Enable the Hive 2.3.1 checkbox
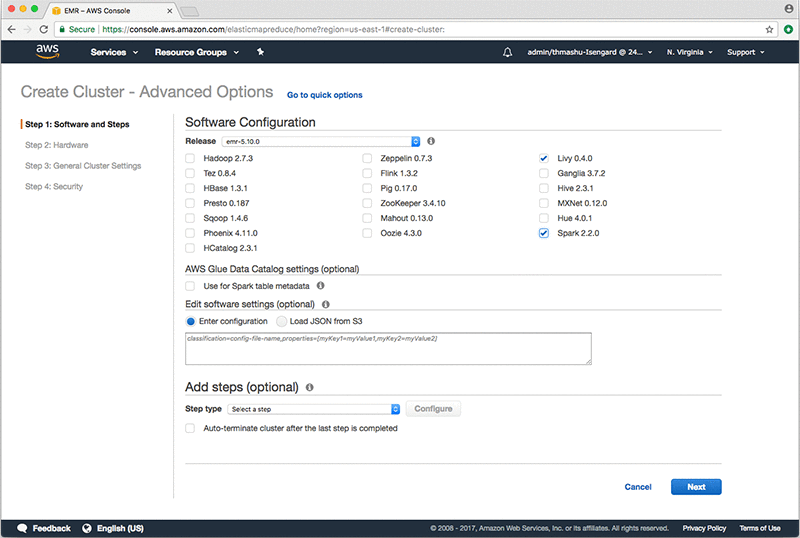Image resolution: width=800 pixels, height=538 pixels. click(x=544, y=188)
